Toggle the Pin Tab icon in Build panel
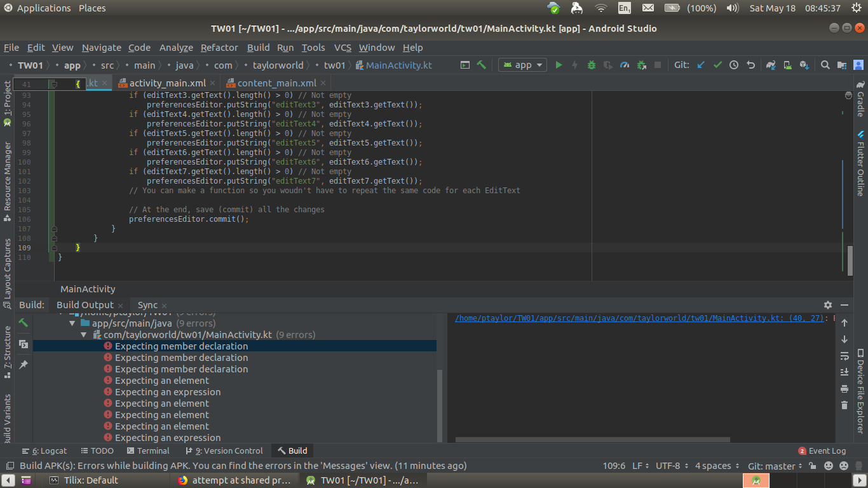Screen dimensions: 868x488 click(x=24, y=365)
